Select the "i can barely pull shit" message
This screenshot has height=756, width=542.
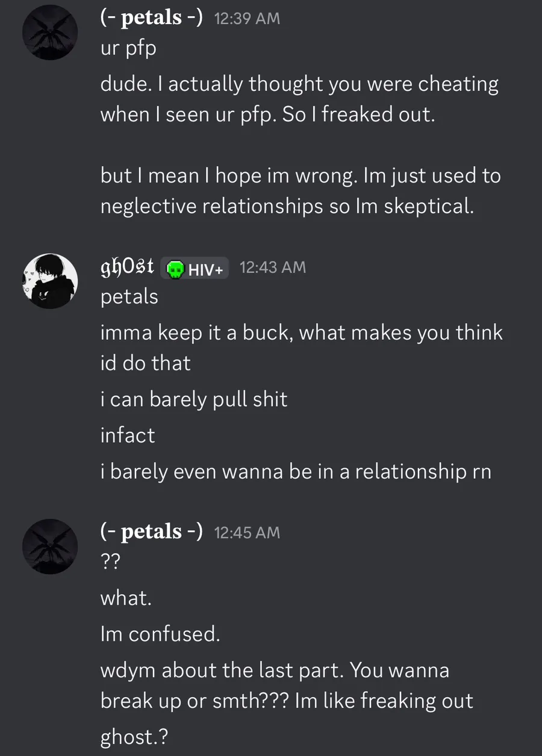[194, 399]
